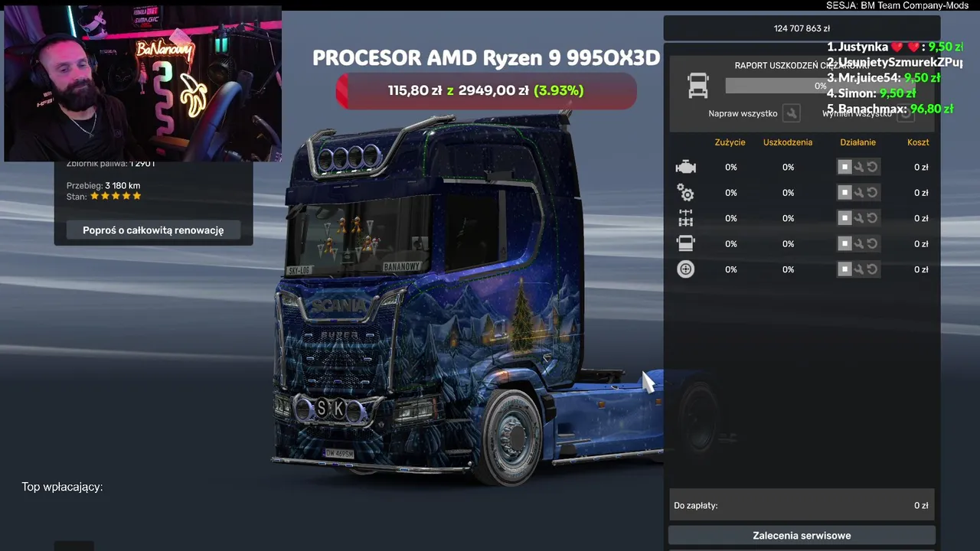Click the chassis icon in damage table
This screenshot has height=551, width=980.
pos(685,218)
